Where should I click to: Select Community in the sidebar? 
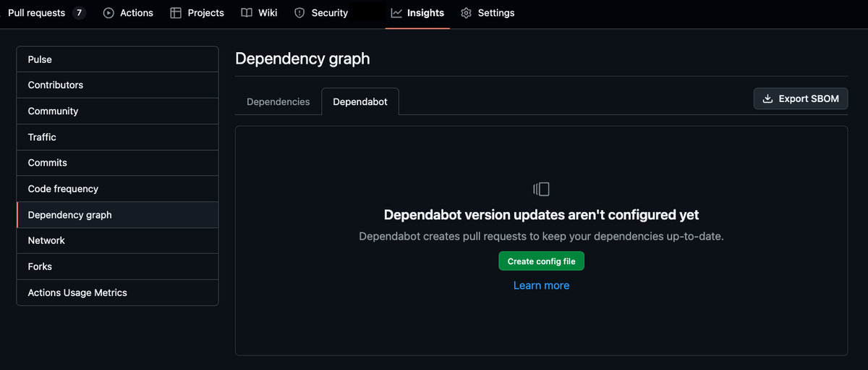tap(117, 112)
